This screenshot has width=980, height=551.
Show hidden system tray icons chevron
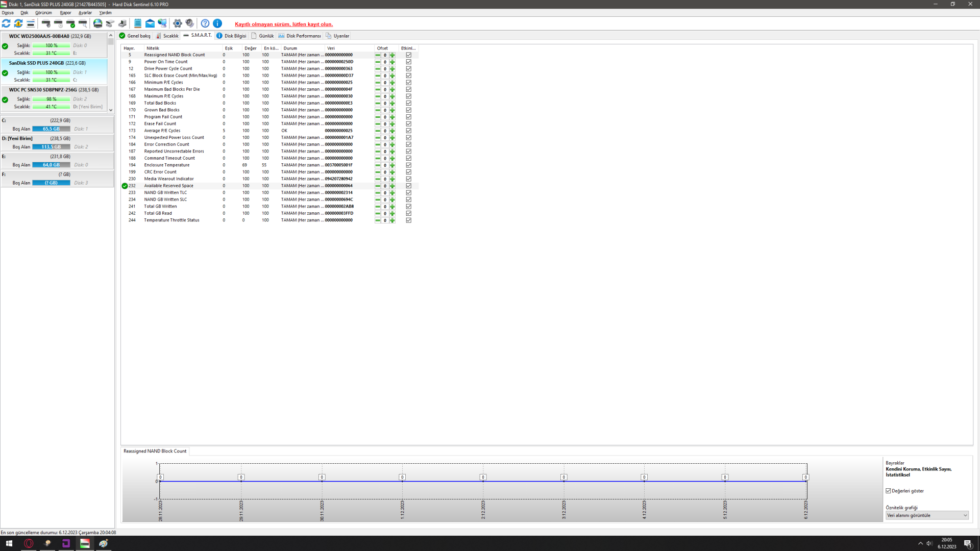(920, 543)
